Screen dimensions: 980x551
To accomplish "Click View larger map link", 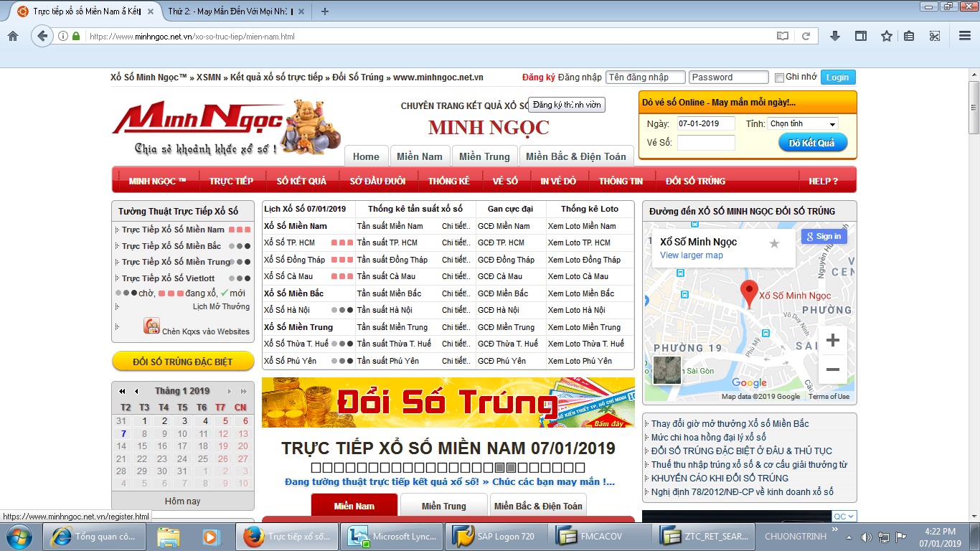I will pyautogui.click(x=692, y=255).
